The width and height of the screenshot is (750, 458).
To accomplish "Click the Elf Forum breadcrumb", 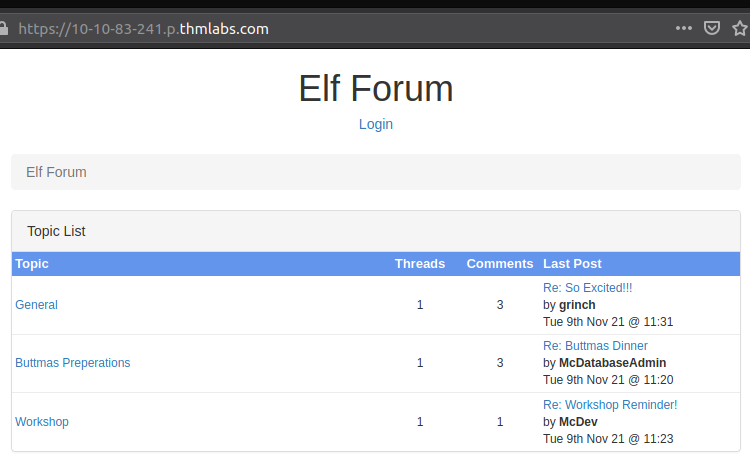I will pyautogui.click(x=56, y=172).
